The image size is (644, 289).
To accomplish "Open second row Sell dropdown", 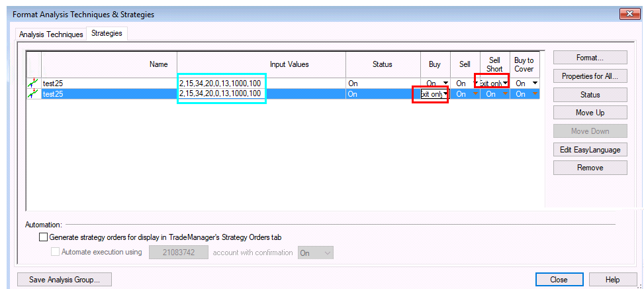I will point(475,94).
